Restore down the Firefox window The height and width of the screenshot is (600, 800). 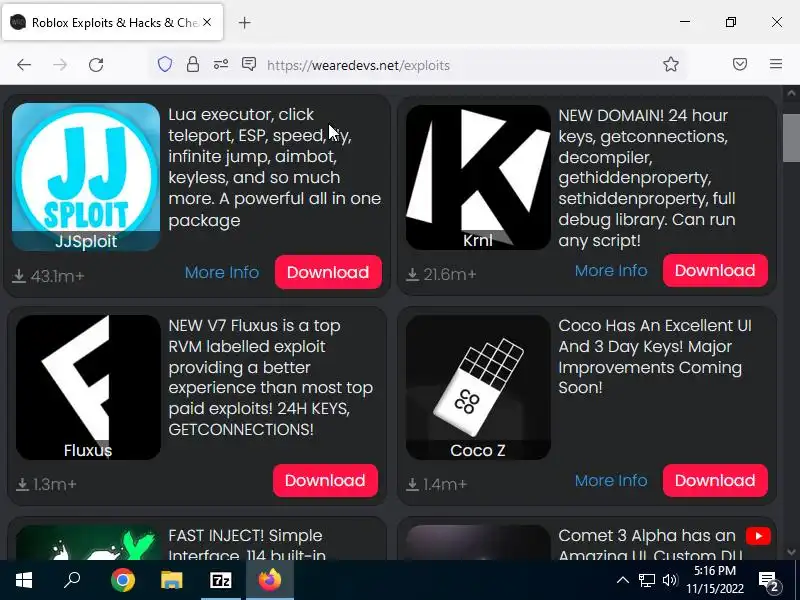(731, 22)
